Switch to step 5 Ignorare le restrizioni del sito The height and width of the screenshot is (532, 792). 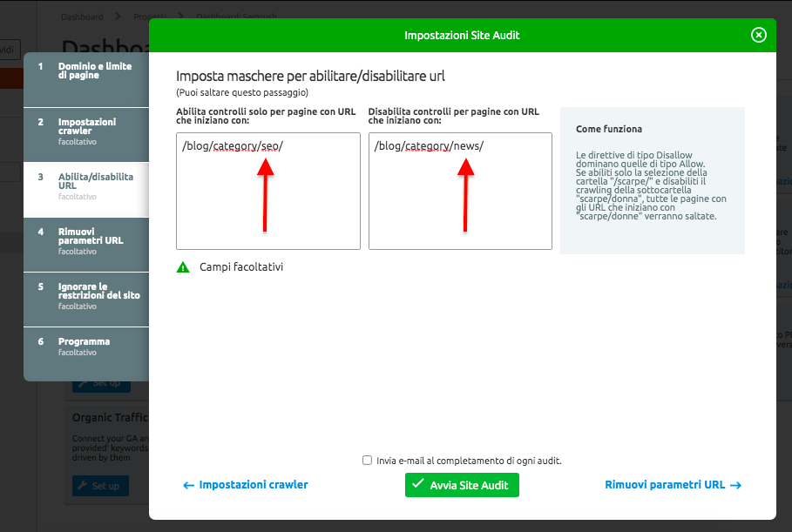coord(86,300)
